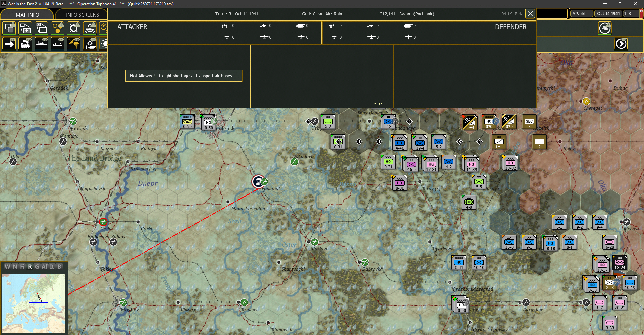Toggle the unit counters (T) display
This screenshot has width=644, height=335.
click(9, 28)
